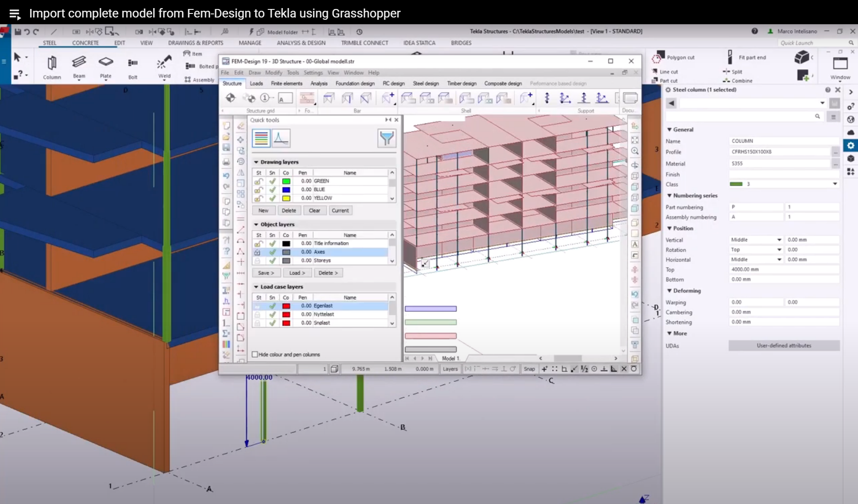This screenshot has height=504, width=858.
Task: Toggle the Sn checkmark of Storeys layer
Action: tap(272, 260)
